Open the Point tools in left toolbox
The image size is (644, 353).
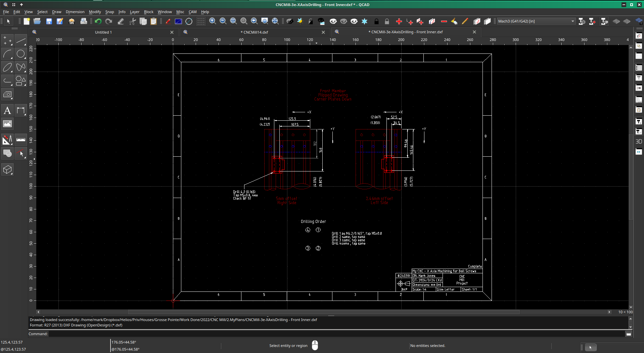coord(7,40)
